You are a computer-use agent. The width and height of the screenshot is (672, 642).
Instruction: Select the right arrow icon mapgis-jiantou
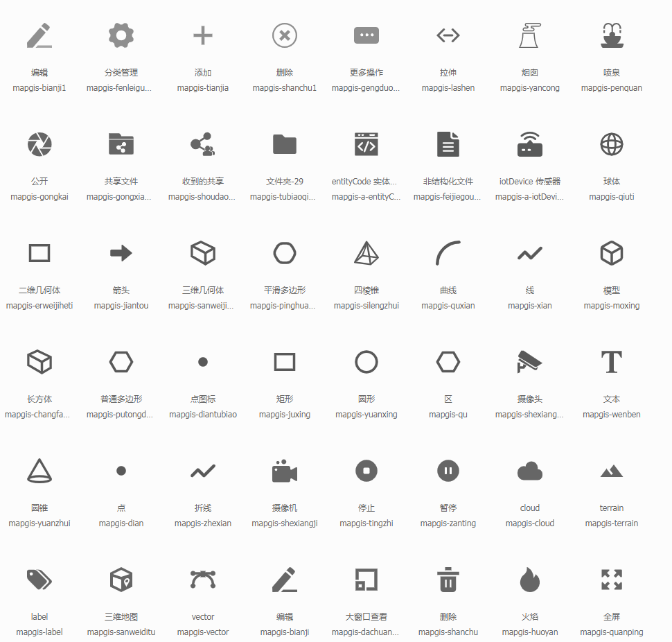point(121,253)
